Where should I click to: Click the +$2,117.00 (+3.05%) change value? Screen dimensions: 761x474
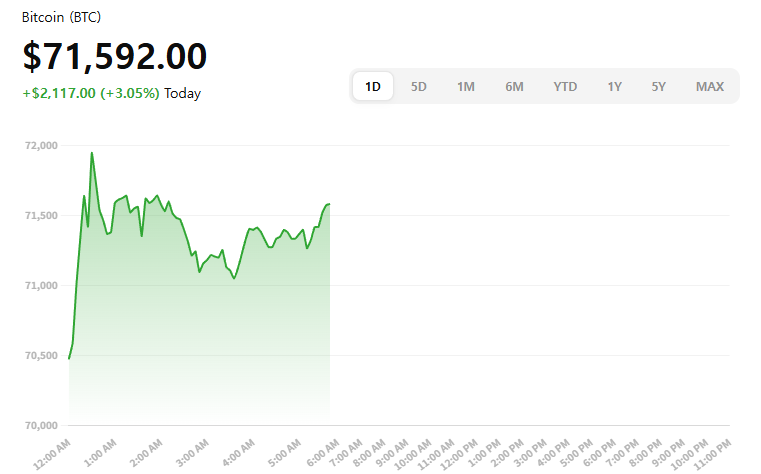pos(91,93)
